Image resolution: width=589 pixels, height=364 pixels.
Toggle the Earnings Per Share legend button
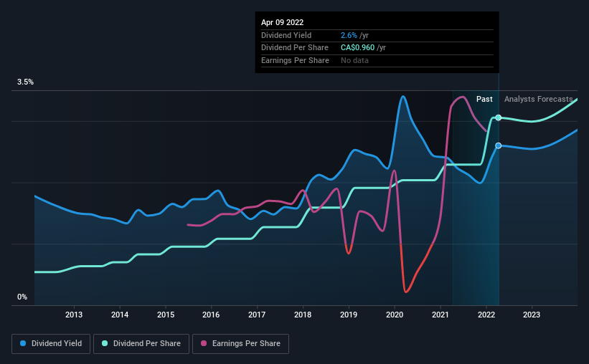pyautogui.click(x=240, y=344)
